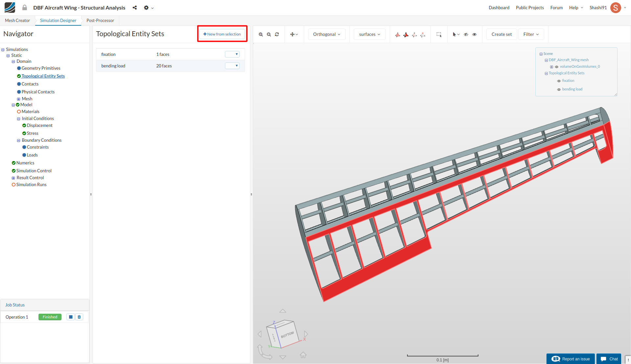Image resolution: width=631 pixels, height=364 pixels.
Task: Collapse Topological Entity Sets in scene tree
Action: 546,73
